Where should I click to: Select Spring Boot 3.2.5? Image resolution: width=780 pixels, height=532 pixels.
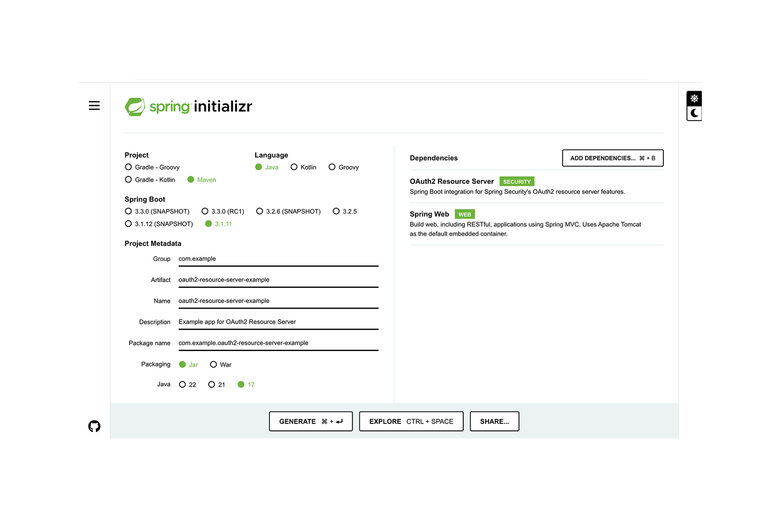(345, 211)
